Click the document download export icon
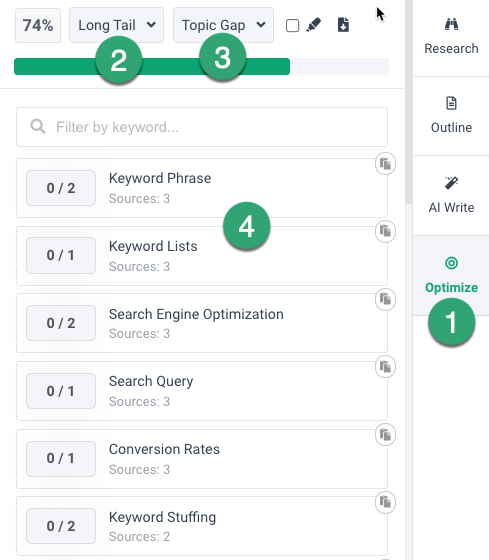This screenshot has height=560, width=489. click(343, 25)
